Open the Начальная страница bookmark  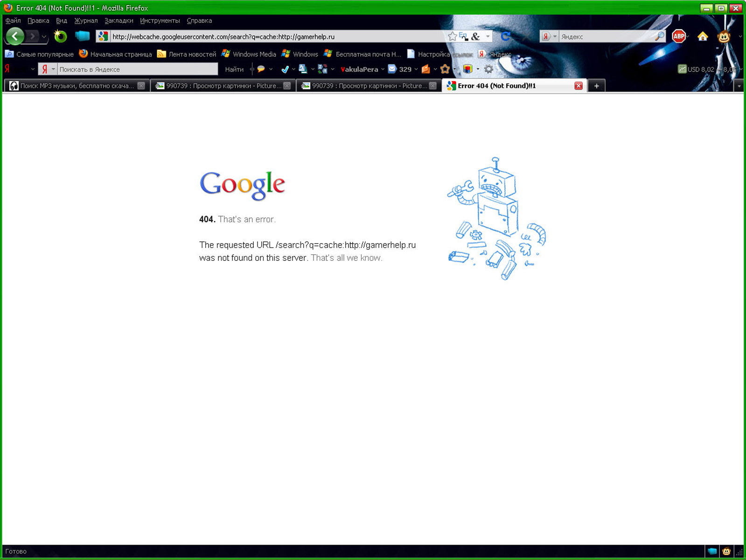tap(115, 54)
